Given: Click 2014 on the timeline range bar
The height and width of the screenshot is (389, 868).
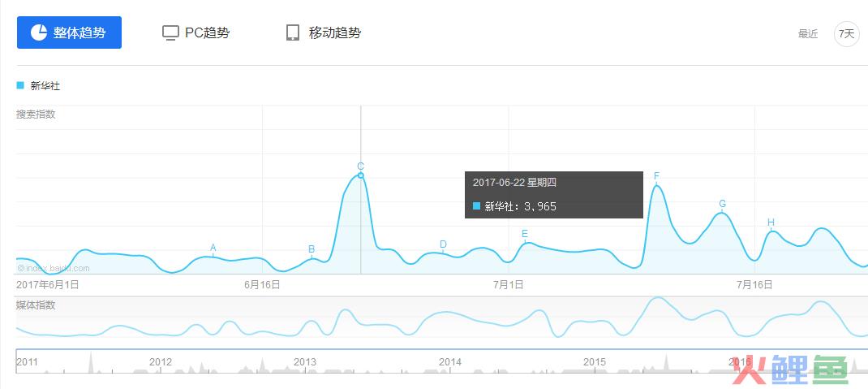Looking at the screenshot, I should (x=450, y=362).
